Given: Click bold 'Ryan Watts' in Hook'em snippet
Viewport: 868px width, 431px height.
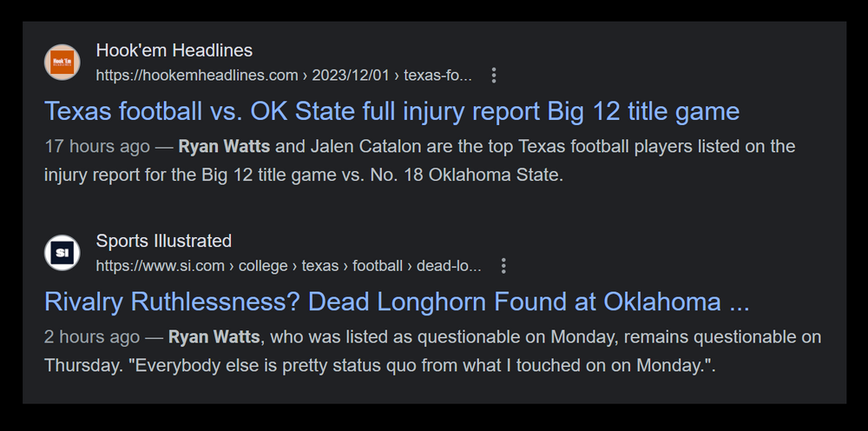Looking at the screenshot, I should (224, 146).
